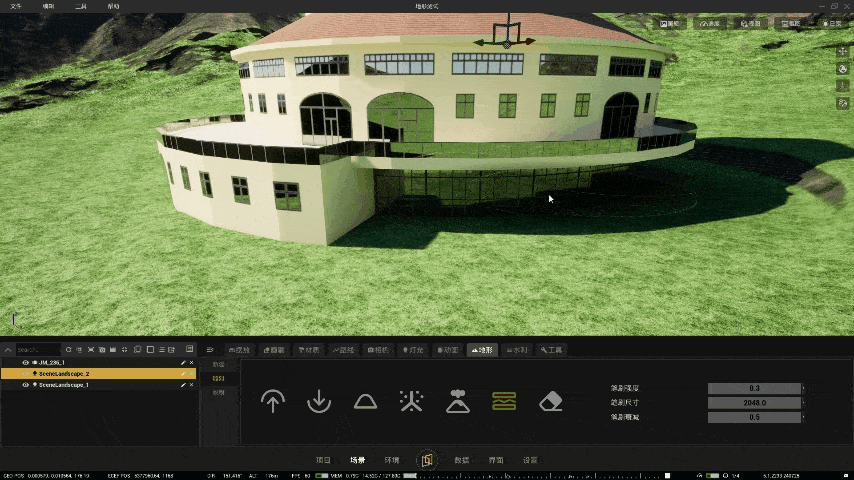Screen dimensions: 854x480
Task: Step the 0.5 brush falloff value arrows
Action: 804,417
